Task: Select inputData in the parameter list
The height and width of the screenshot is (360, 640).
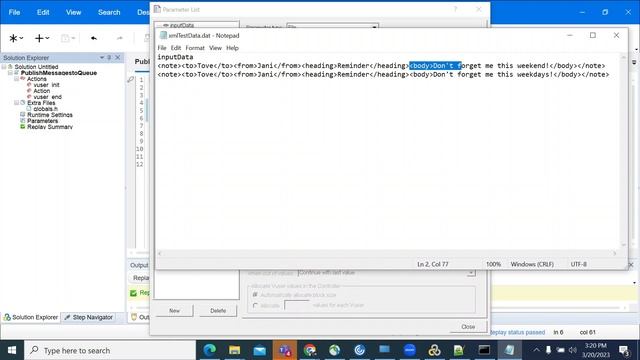Action: click(182, 25)
